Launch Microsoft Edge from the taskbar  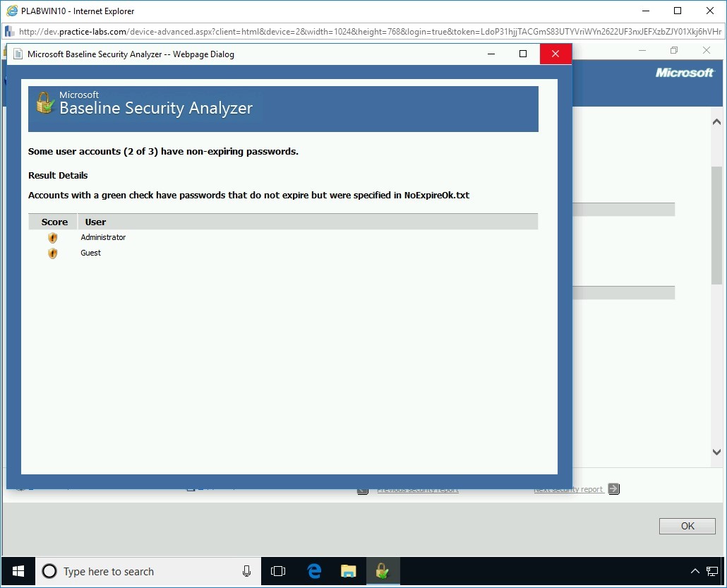(314, 571)
